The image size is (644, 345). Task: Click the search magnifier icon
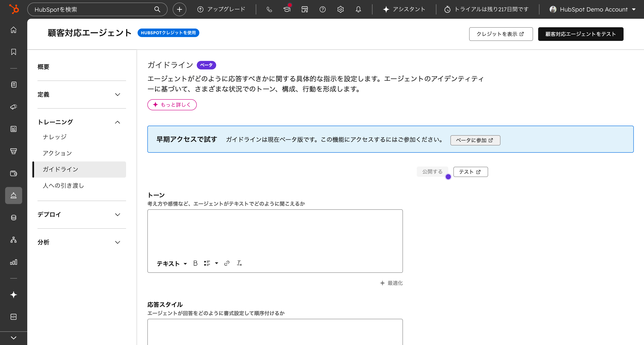point(157,9)
